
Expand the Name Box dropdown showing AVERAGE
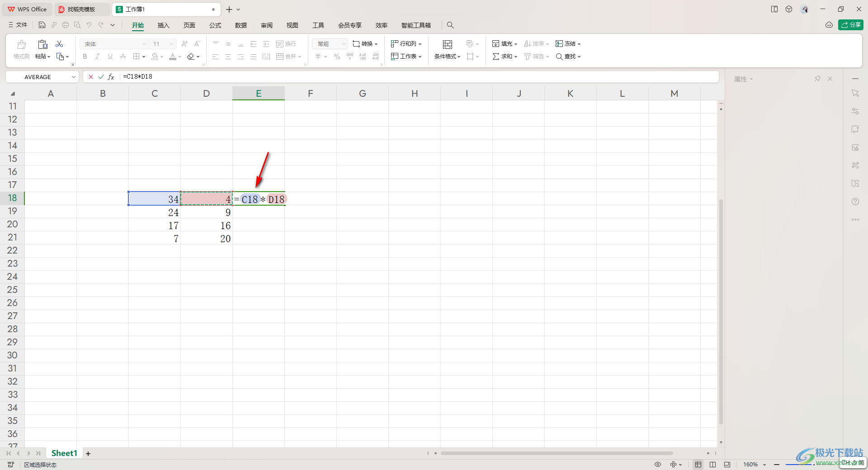[73, 77]
